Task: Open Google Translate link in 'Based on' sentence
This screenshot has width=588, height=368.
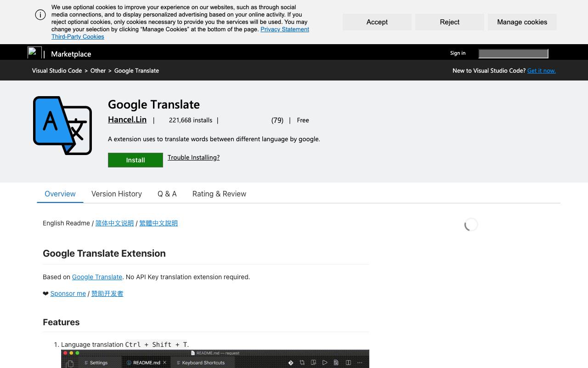Action: pyautogui.click(x=97, y=277)
